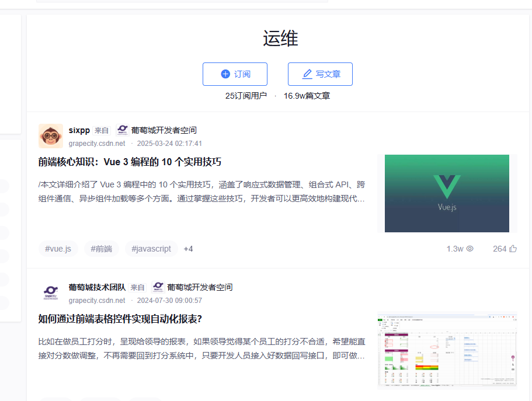Click GrapeCity logo beside 葡萄城技术团队's 葡萄城开发者空间
This screenshot has height=401, width=532.
158,287
